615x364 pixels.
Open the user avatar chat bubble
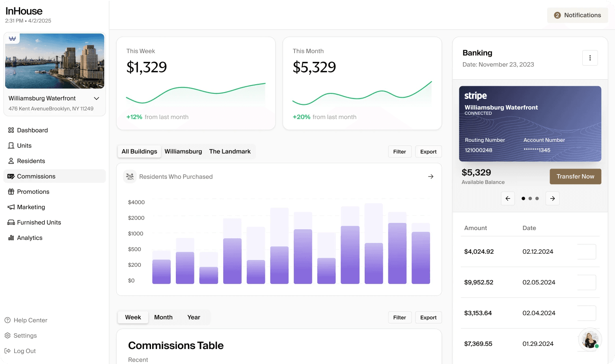590,339
